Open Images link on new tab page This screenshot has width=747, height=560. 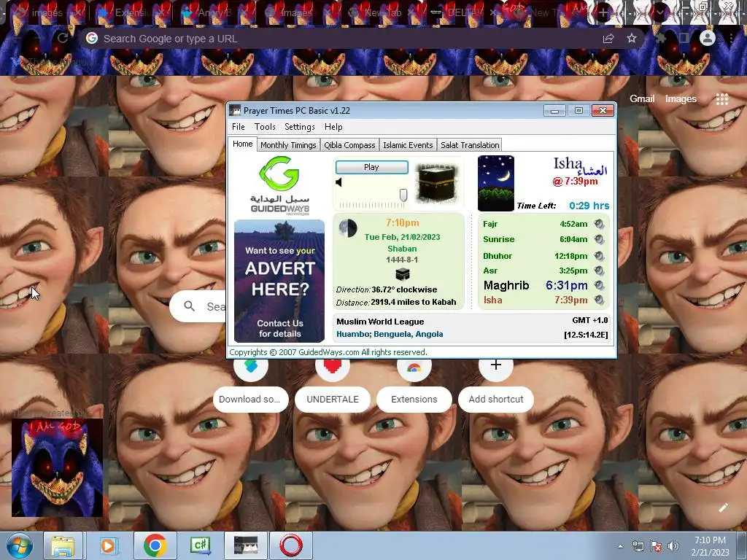[x=681, y=98]
